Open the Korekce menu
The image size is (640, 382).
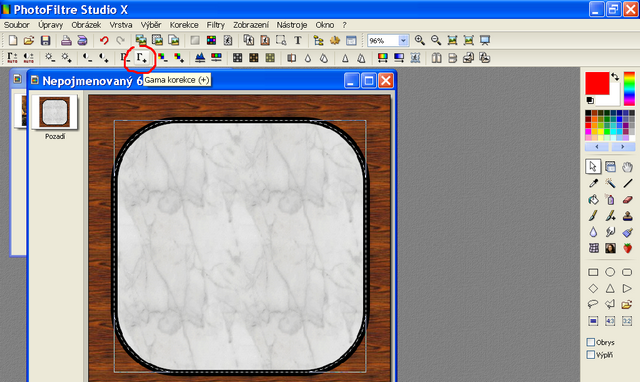click(x=184, y=25)
